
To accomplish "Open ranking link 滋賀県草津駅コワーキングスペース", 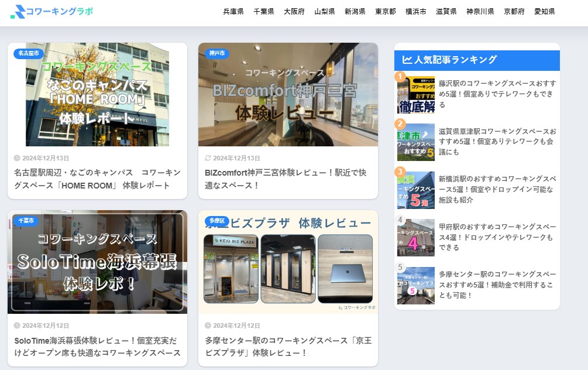I will [x=497, y=142].
